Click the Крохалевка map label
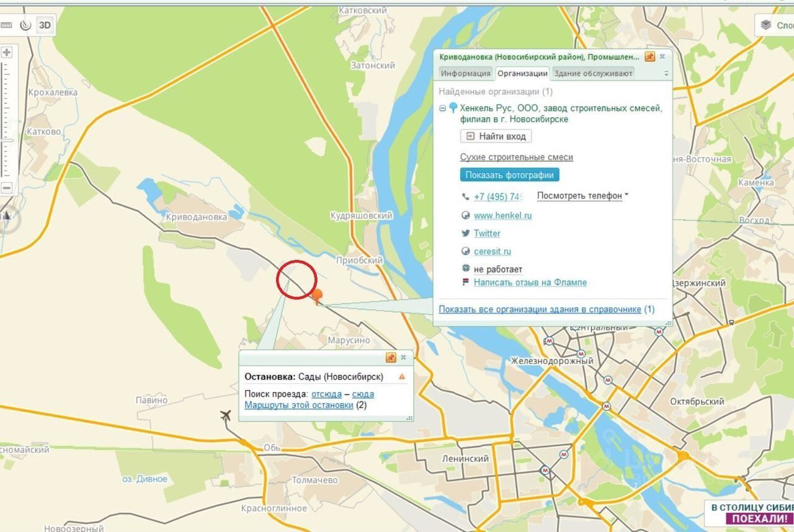The height and width of the screenshot is (532, 794). 53,92
